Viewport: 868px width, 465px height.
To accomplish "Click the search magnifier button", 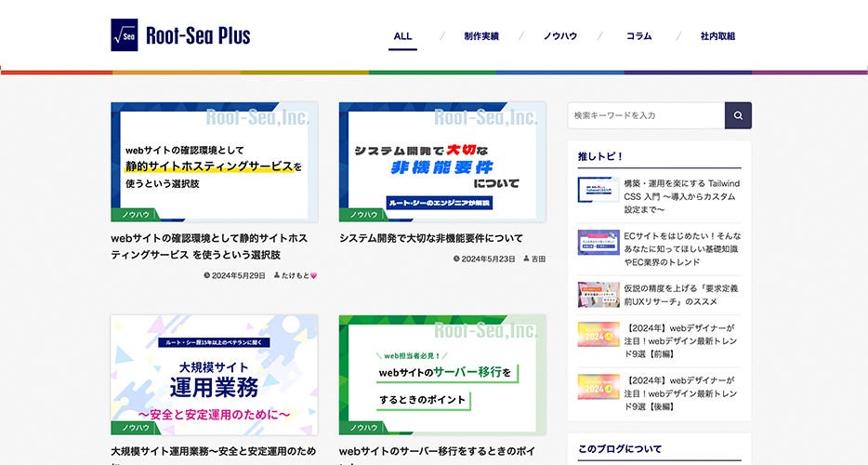I will 738,115.
